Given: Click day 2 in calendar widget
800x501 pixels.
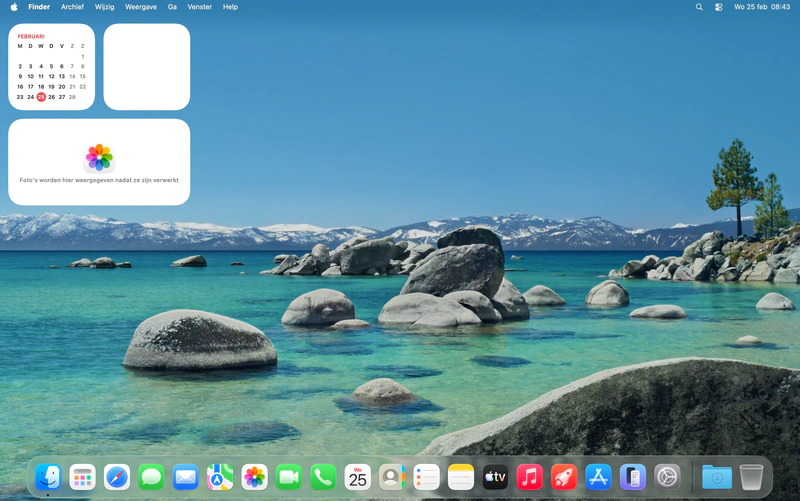Looking at the screenshot, I should [x=20, y=66].
